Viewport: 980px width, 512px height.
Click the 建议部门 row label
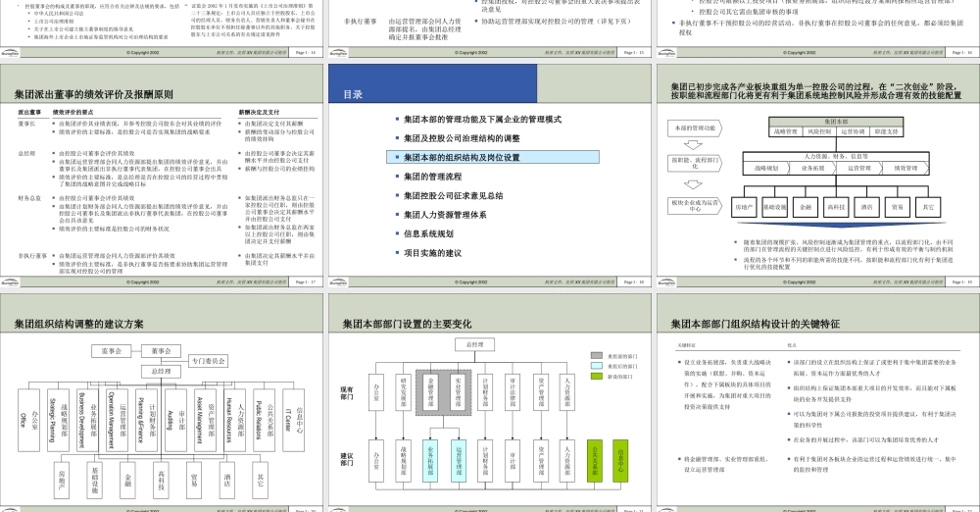click(347, 459)
